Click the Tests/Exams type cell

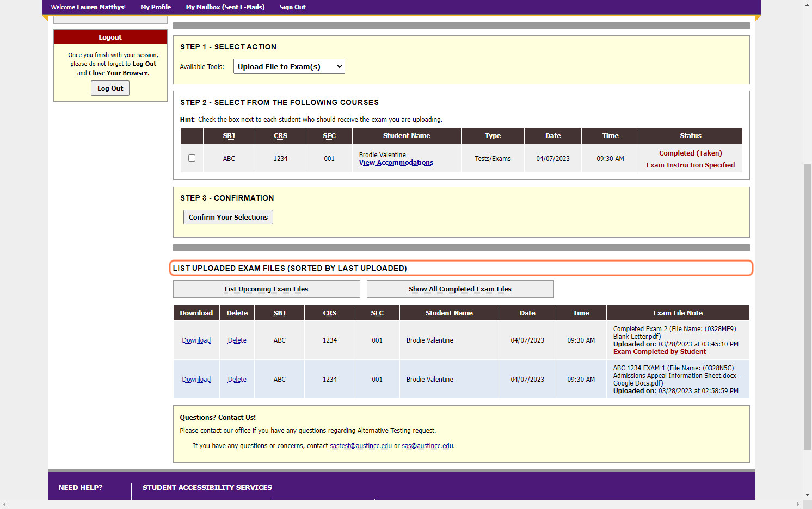coord(493,159)
